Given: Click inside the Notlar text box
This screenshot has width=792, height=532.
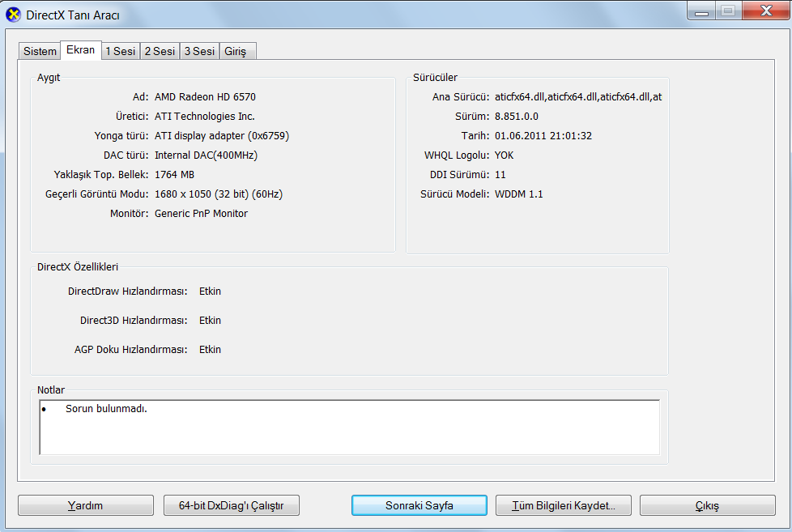Looking at the screenshot, I should (x=350, y=428).
